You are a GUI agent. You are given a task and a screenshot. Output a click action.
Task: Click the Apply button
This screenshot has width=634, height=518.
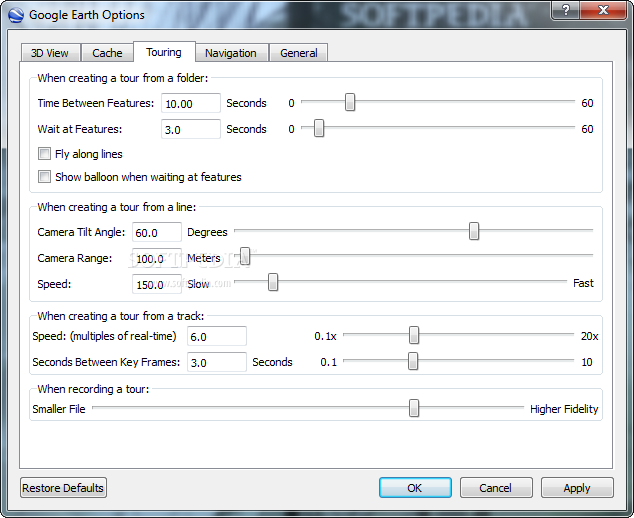pos(577,488)
